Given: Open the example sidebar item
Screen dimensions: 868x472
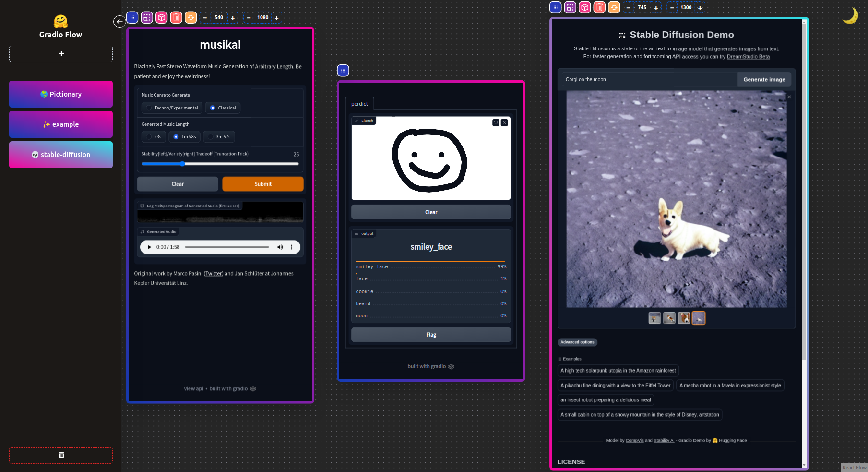Looking at the screenshot, I should click(x=61, y=124).
